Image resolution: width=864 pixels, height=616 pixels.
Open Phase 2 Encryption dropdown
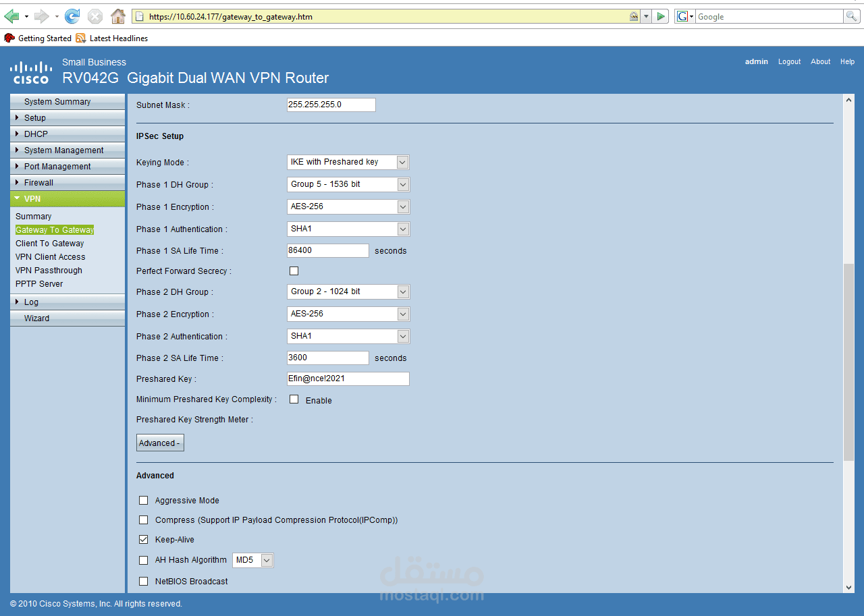(x=348, y=314)
